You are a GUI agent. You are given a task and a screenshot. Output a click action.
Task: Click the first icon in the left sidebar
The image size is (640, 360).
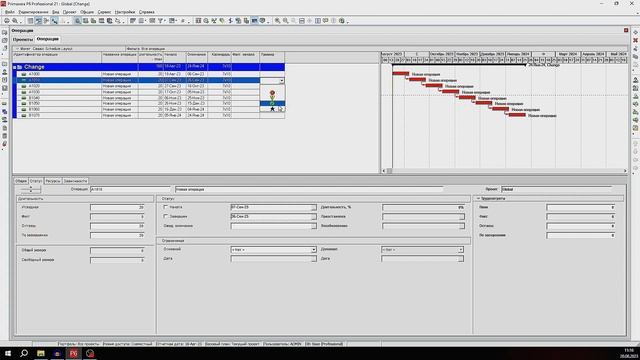tap(4, 33)
